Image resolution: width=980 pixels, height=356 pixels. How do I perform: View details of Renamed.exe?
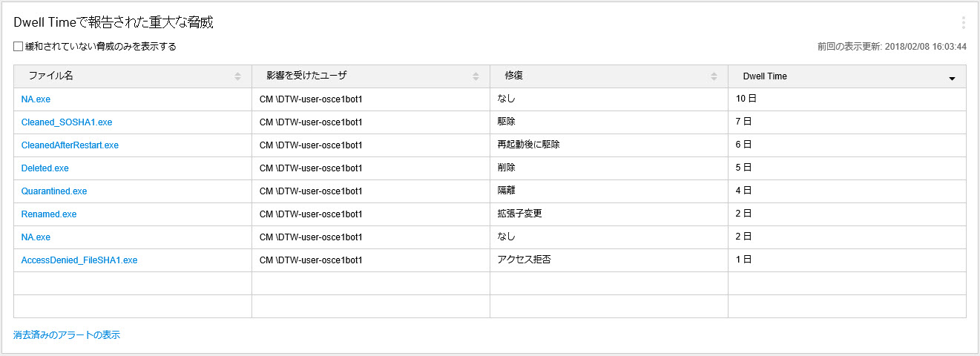coord(49,214)
